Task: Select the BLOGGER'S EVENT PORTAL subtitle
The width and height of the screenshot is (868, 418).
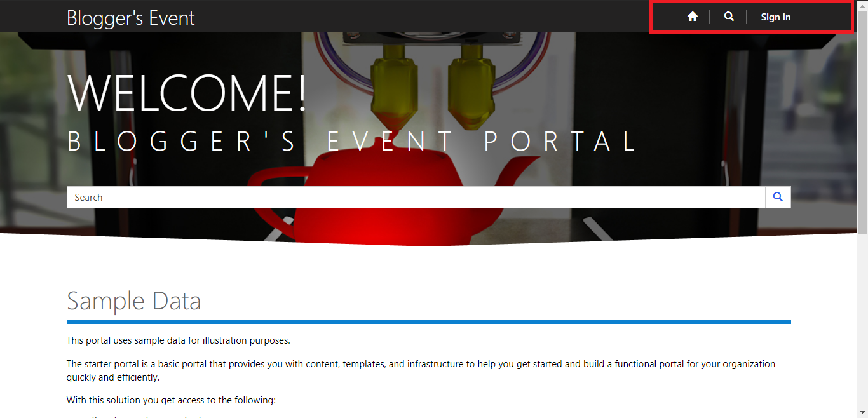Action: [351, 141]
